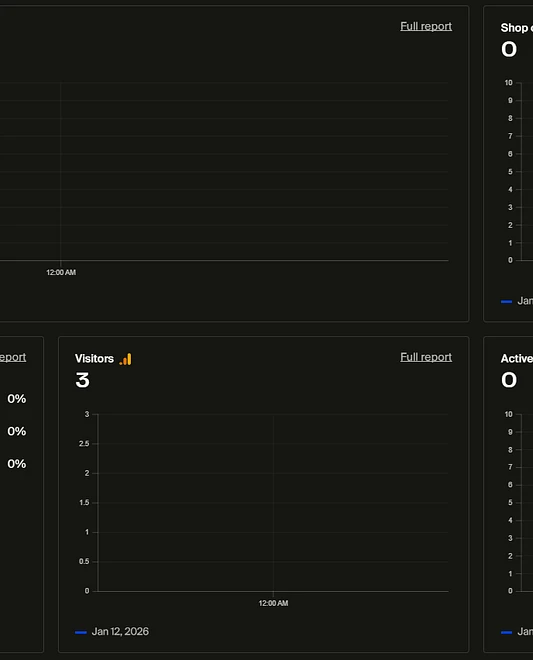
Task: Open Full report in the top chart card
Action: point(426,26)
